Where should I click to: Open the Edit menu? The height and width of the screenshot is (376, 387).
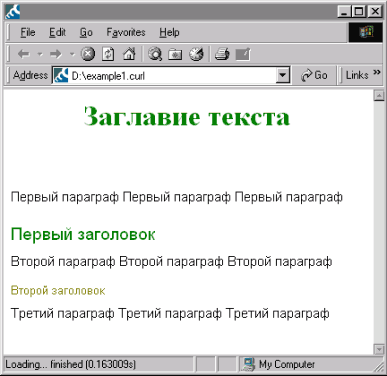pos(57,32)
